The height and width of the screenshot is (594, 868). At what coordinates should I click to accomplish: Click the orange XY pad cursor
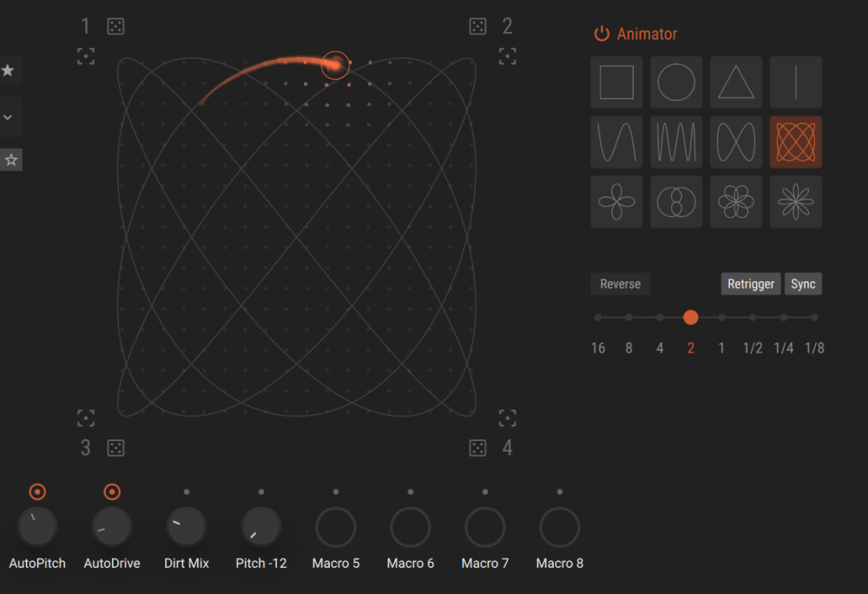(335, 65)
